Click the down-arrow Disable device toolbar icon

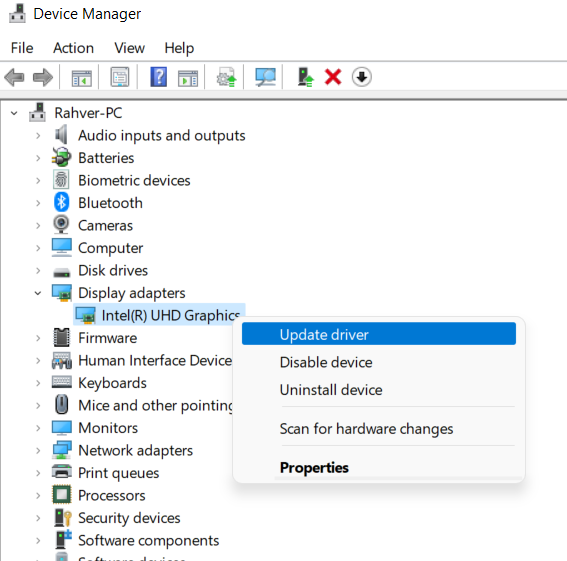[362, 77]
